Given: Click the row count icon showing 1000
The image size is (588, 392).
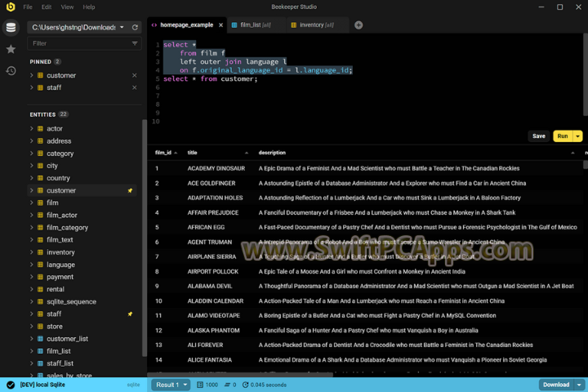Looking at the screenshot, I should tap(200, 385).
